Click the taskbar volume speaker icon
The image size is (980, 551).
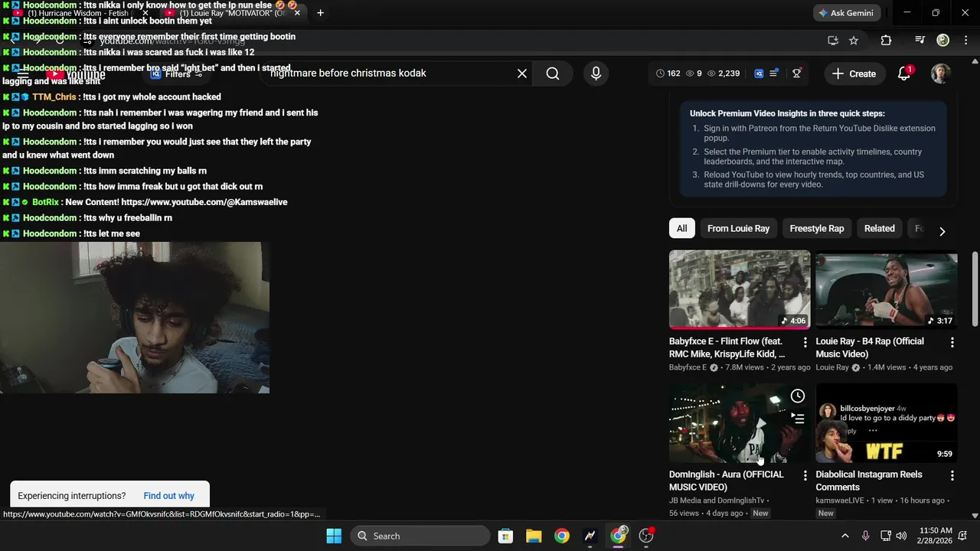pos(901,536)
